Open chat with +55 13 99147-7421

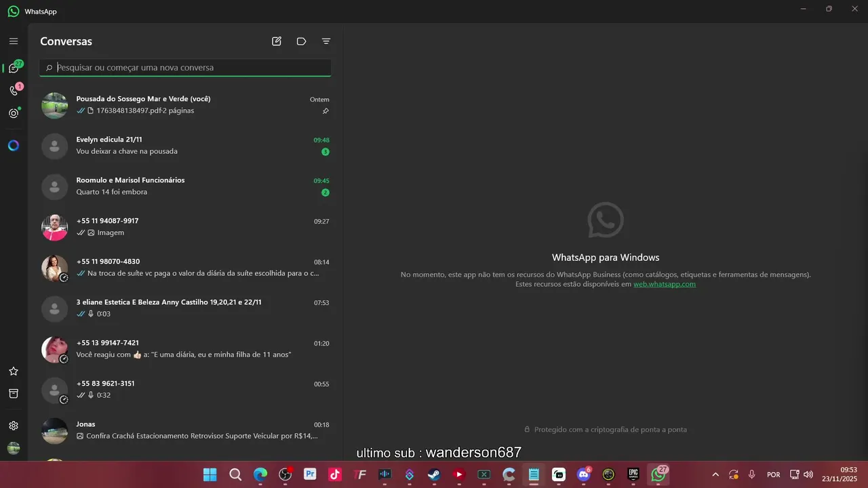pos(185,349)
